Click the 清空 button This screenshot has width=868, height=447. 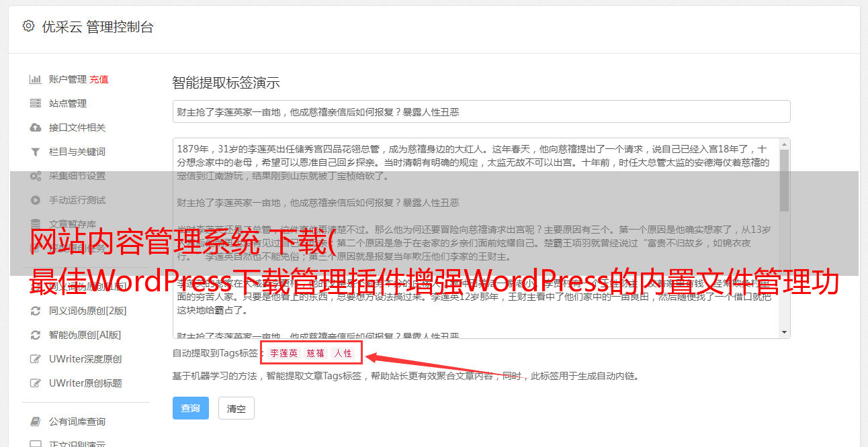click(x=236, y=408)
